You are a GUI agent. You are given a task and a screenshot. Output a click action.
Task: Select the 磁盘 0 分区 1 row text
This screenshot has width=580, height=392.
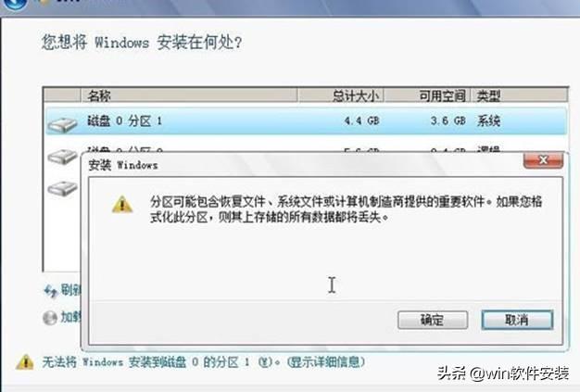tap(125, 120)
